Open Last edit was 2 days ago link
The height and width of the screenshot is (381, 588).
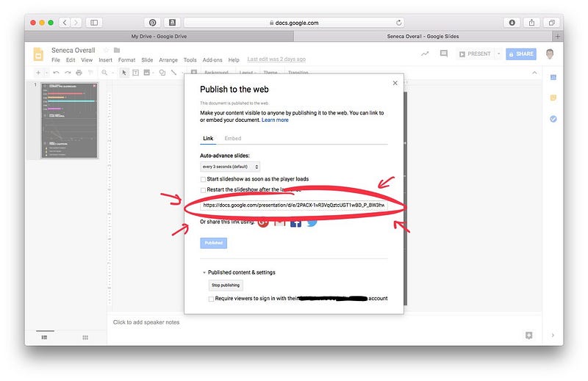[x=276, y=59]
